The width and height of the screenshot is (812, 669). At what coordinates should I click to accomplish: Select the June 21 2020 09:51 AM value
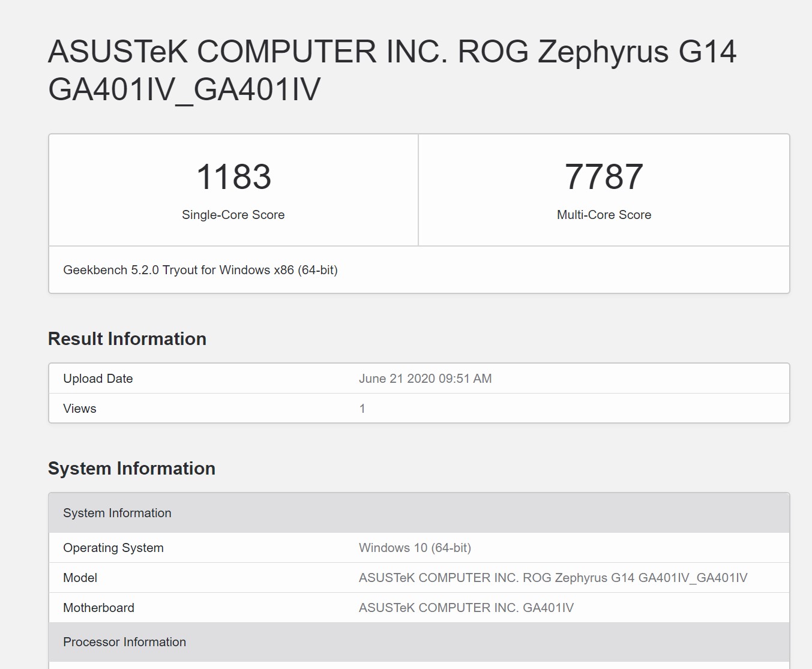pyautogui.click(x=426, y=379)
